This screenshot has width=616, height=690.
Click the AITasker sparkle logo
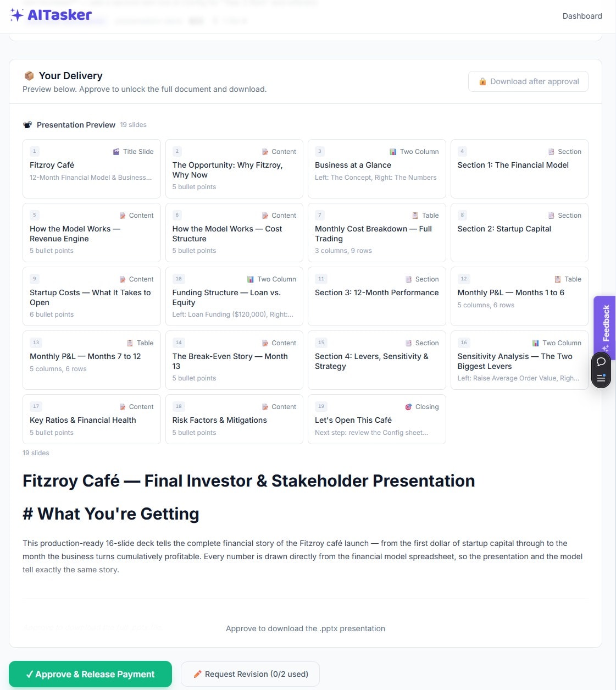18,15
